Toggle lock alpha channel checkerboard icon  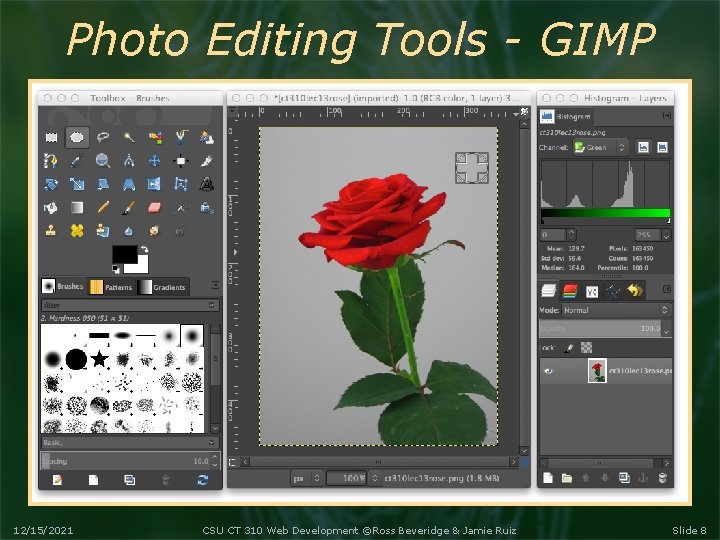tap(586, 348)
